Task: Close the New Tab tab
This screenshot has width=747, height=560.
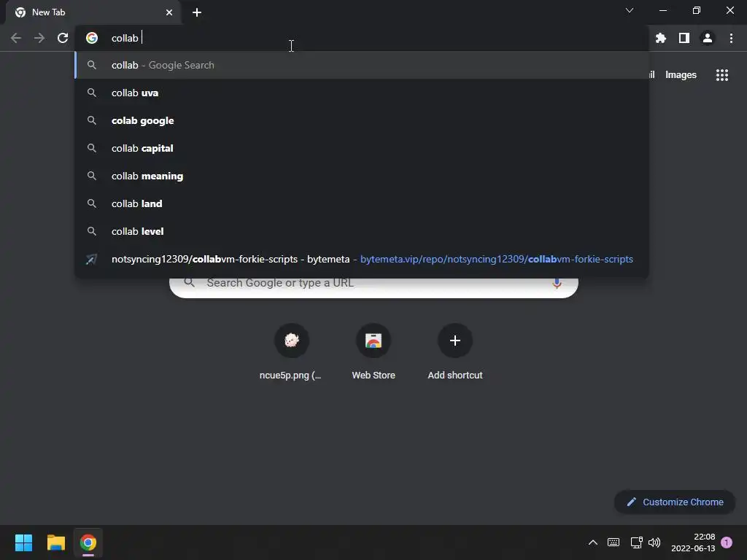Action: (169, 12)
